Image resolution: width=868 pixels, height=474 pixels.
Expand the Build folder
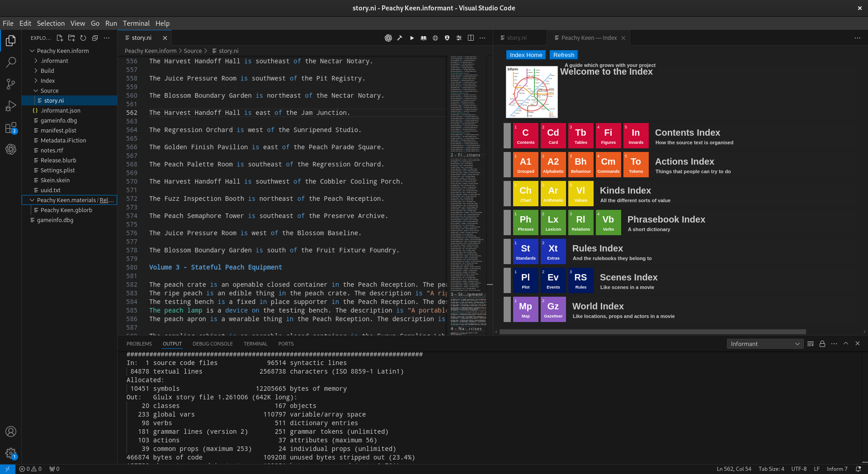[70, 71]
